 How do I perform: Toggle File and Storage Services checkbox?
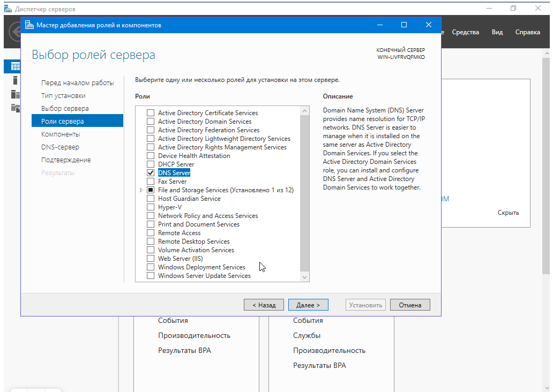(x=151, y=190)
